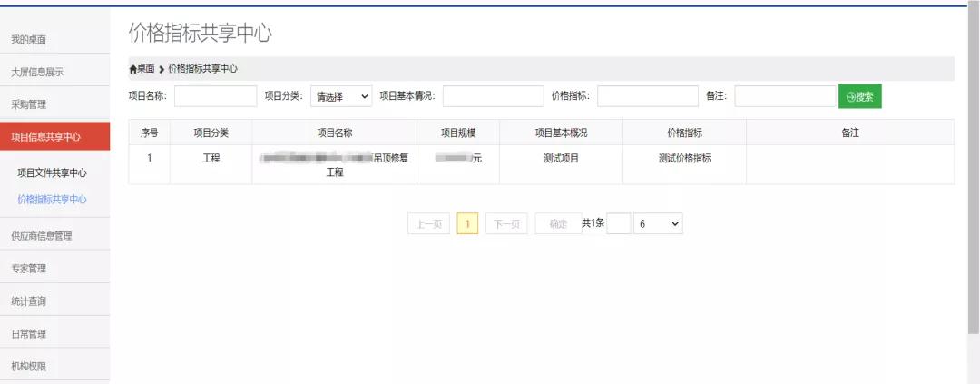The image size is (980, 384).
Task: Select page 1 in pagination
Action: tap(467, 224)
